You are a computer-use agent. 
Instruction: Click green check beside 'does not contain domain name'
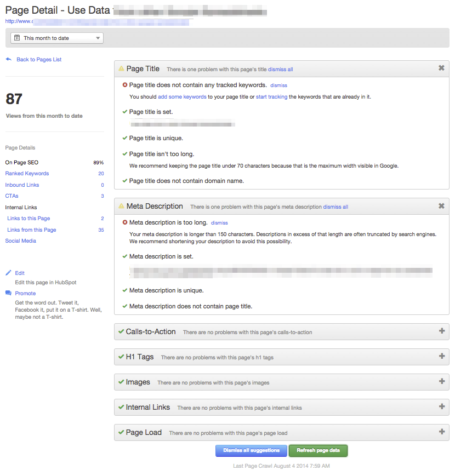coord(124,181)
